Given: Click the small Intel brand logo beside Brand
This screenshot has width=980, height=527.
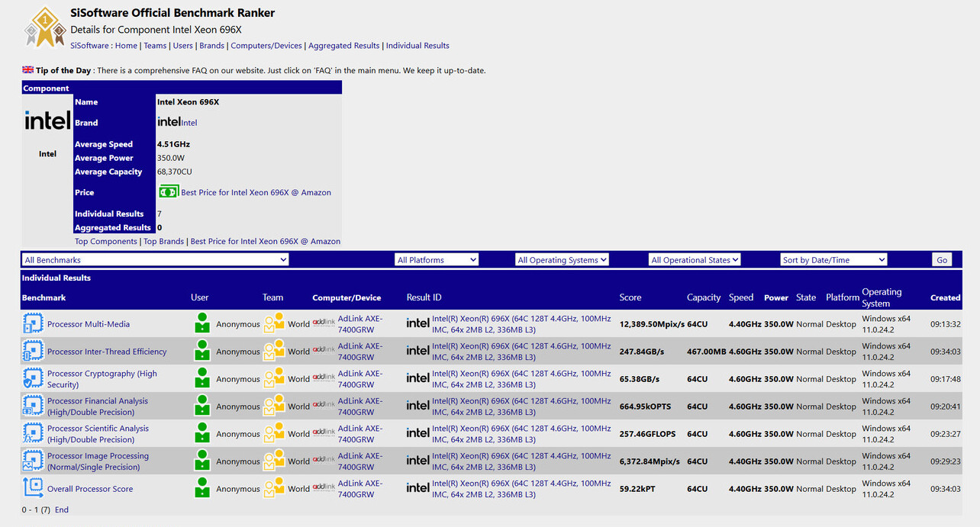Looking at the screenshot, I should 169,121.
